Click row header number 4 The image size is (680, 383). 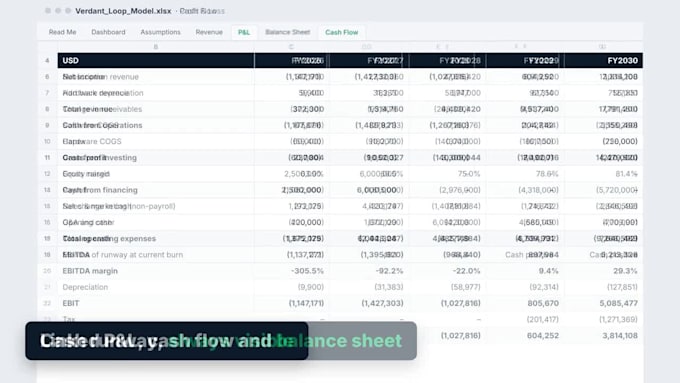[x=47, y=61]
